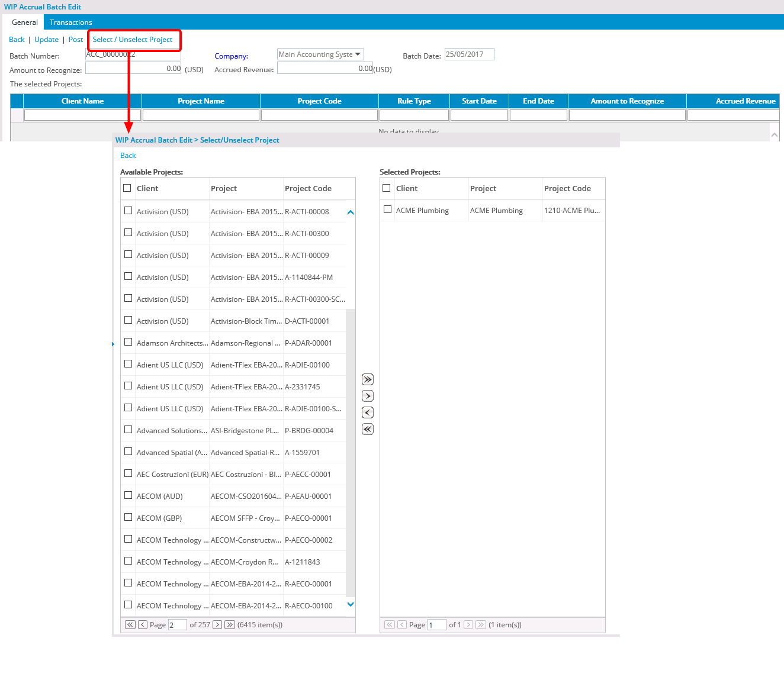Image resolution: width=784 pixels, height=677 pixels.
Task: Go to previous page of Available Projects
Action: tap(143, 624)
